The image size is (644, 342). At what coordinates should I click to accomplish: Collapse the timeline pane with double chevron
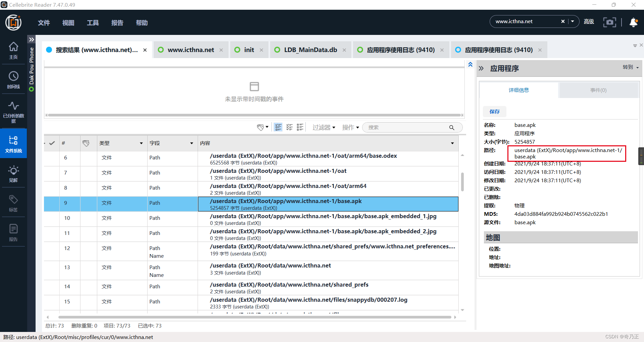coord(470,64)
